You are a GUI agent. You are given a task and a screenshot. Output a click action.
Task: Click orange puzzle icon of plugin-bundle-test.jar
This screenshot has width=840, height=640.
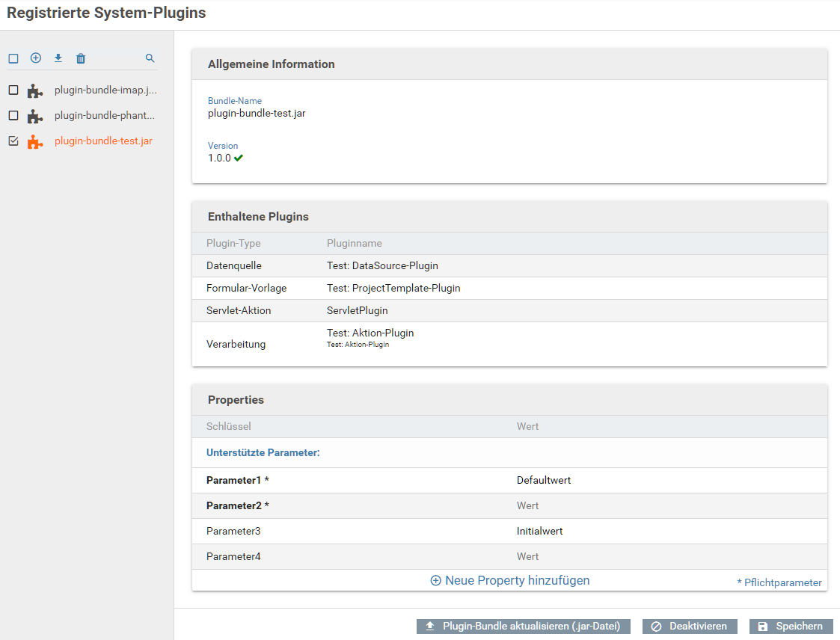(x=34, y=141)
